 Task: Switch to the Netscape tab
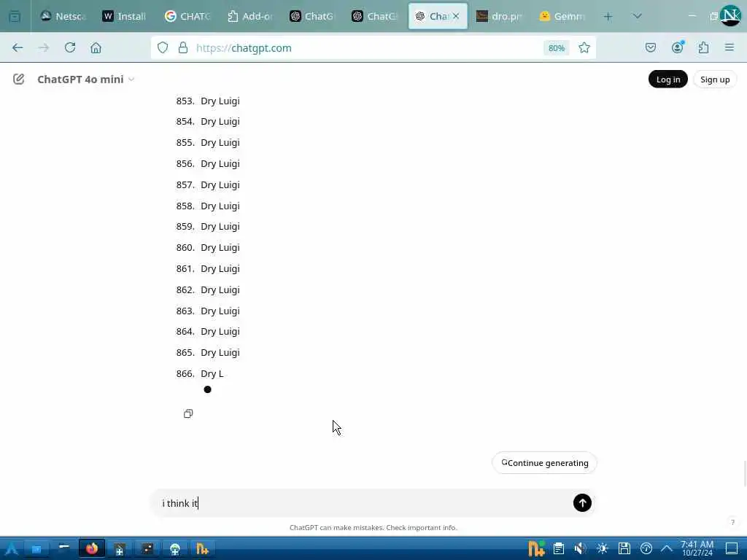pyautogui.click(x=64, y=17)
